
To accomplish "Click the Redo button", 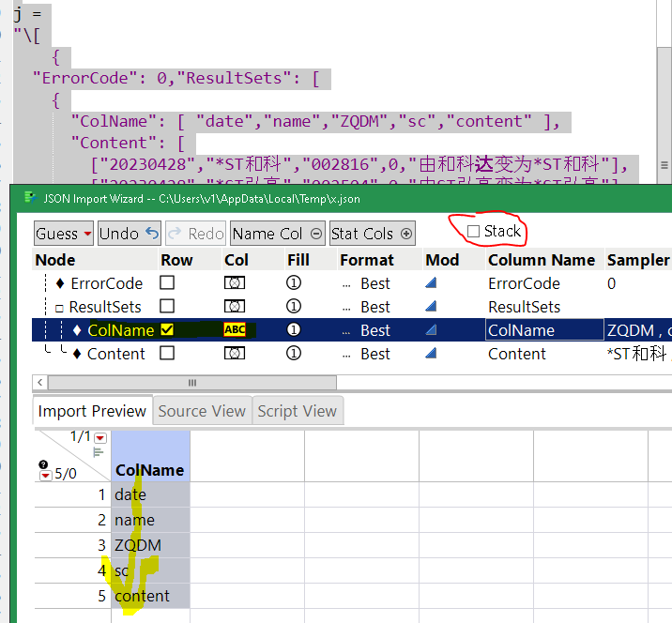I will coord(195,234).
